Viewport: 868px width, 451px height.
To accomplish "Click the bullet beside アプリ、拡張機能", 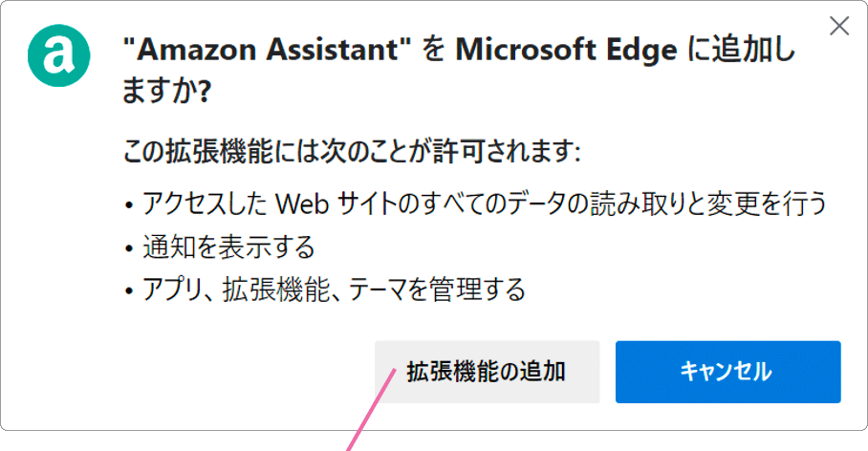I will 129,291.
